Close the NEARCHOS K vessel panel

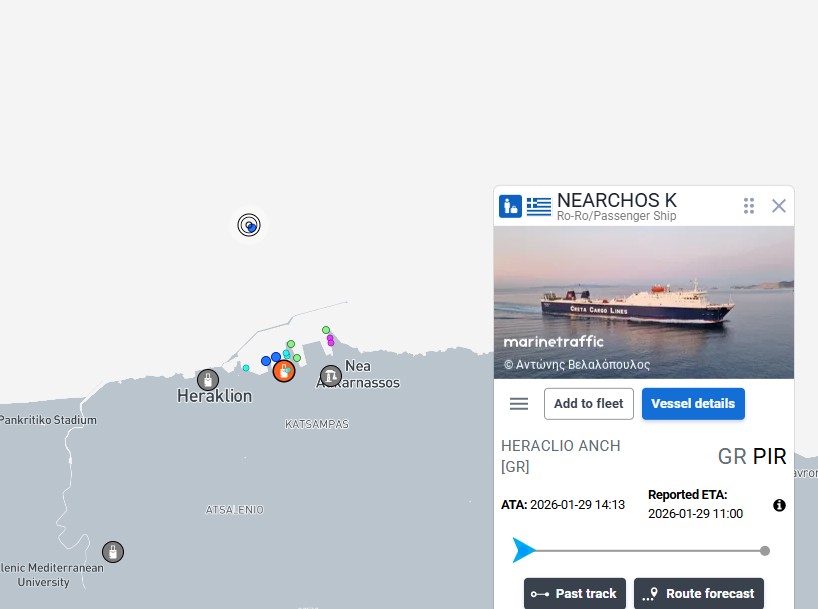tap(779, 206)
